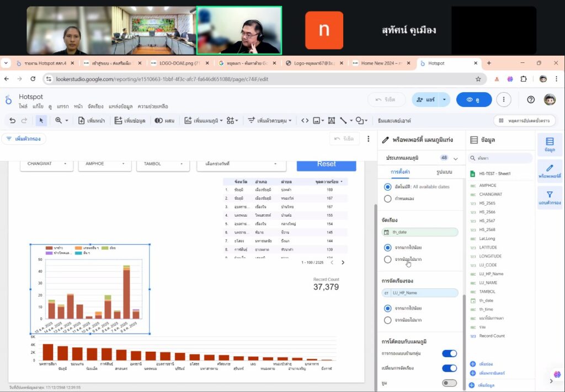The width and height of the screenshot is (565, 392).
Task: Open the CHANGWAT dropdown filter
Action: point(46,164)
